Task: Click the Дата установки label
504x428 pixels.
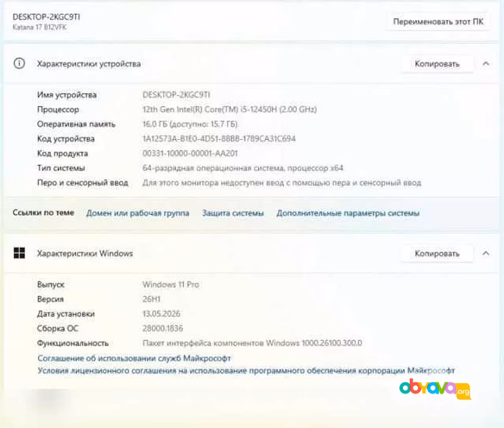Action: tap(66, 314)
